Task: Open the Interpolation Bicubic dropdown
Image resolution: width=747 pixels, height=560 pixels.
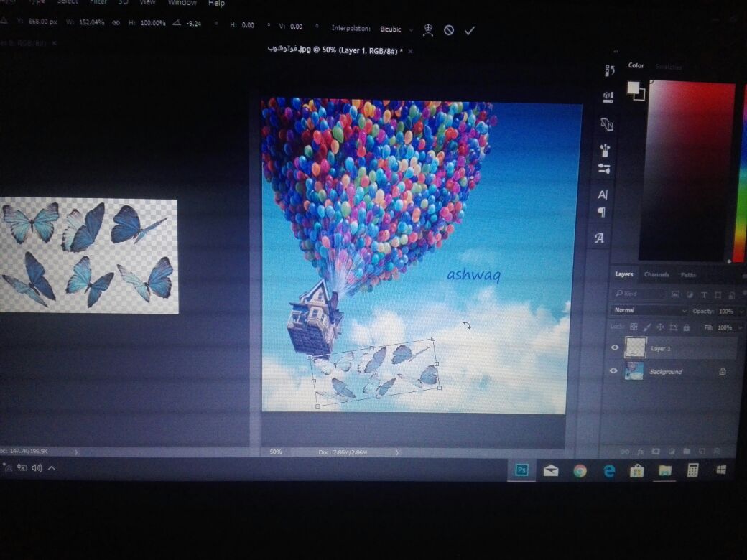Action: (x=396, y=29)
